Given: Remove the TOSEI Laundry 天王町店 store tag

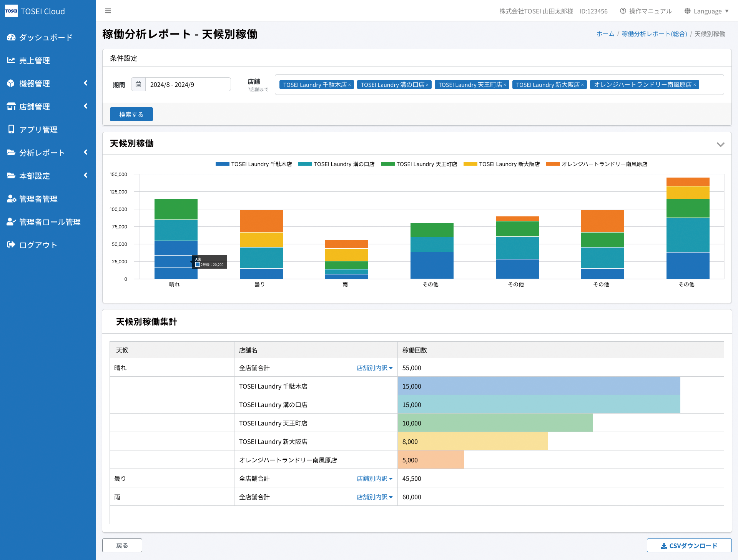Looking at the screenshot, I should coord(505,85).
